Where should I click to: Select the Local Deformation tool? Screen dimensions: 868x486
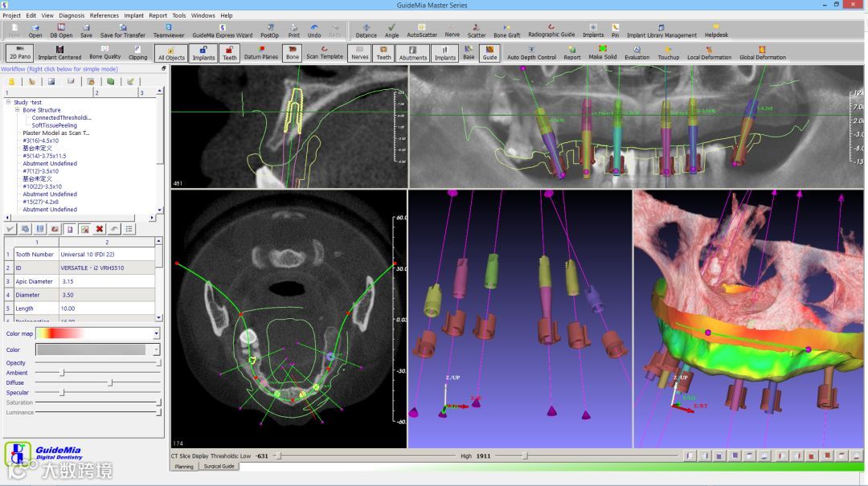pos(709,53)
